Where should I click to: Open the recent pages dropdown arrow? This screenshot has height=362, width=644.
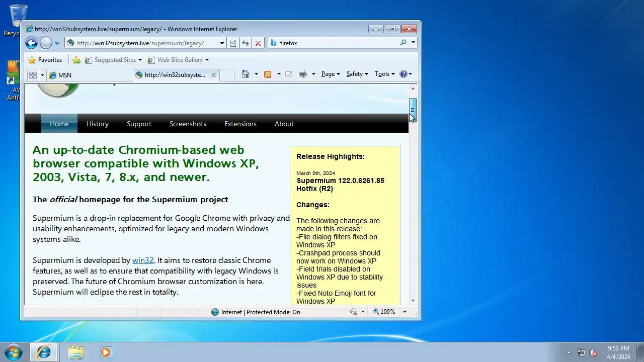coord(57,43)
